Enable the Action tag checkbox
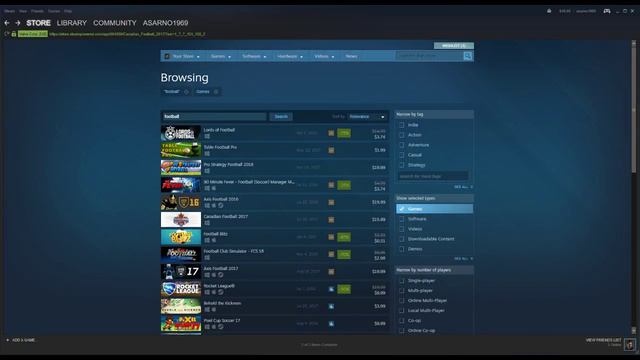 (x=402, y=135)
